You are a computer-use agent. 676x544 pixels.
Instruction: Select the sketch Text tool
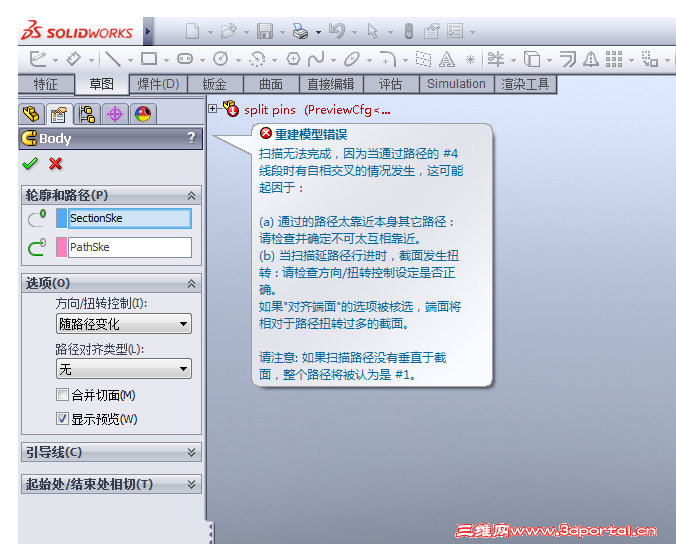(447, 59)
